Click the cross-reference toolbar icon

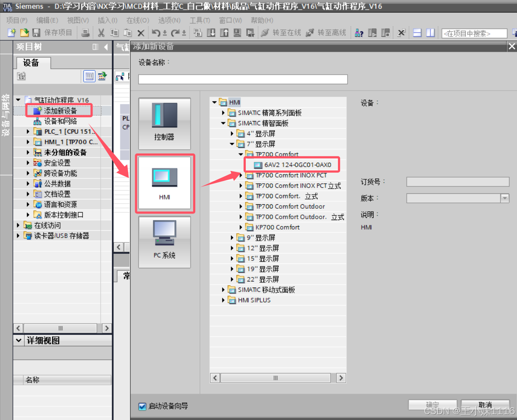[401, 32]
